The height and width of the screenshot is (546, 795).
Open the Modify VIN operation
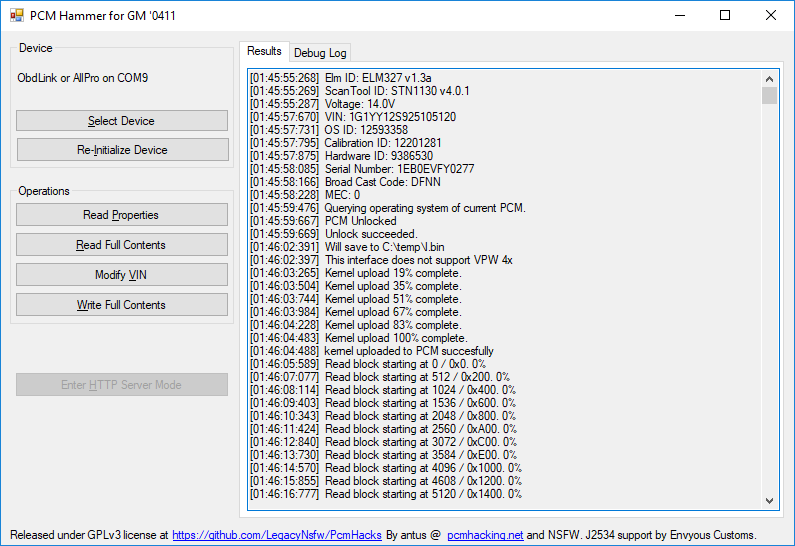122,275
